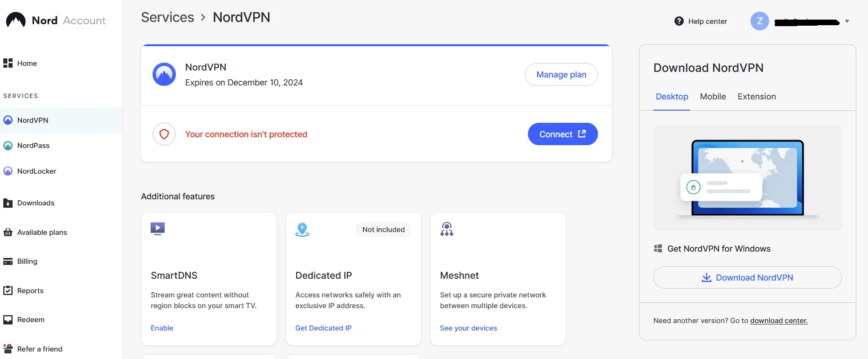This screenshot has height=359, width=868.
Task: Click Services in the breadcrumb
Action: pyautogui.click(x=167, y=17)
